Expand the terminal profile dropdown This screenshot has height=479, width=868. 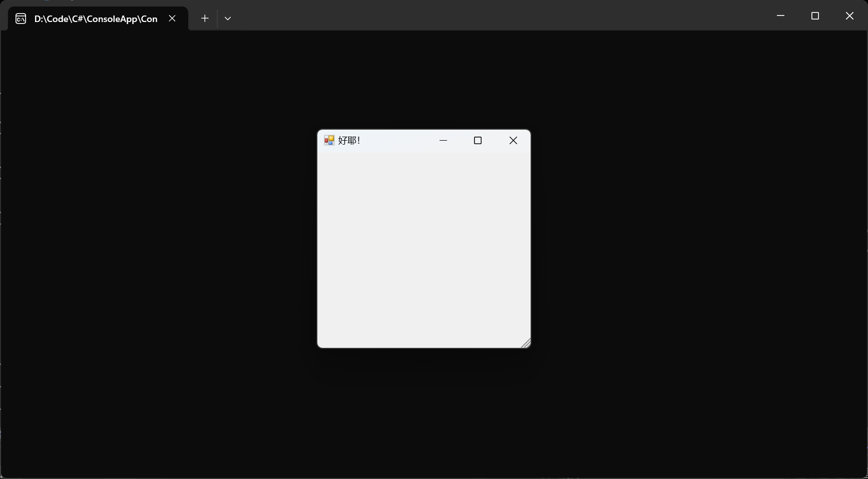point(228,19)
